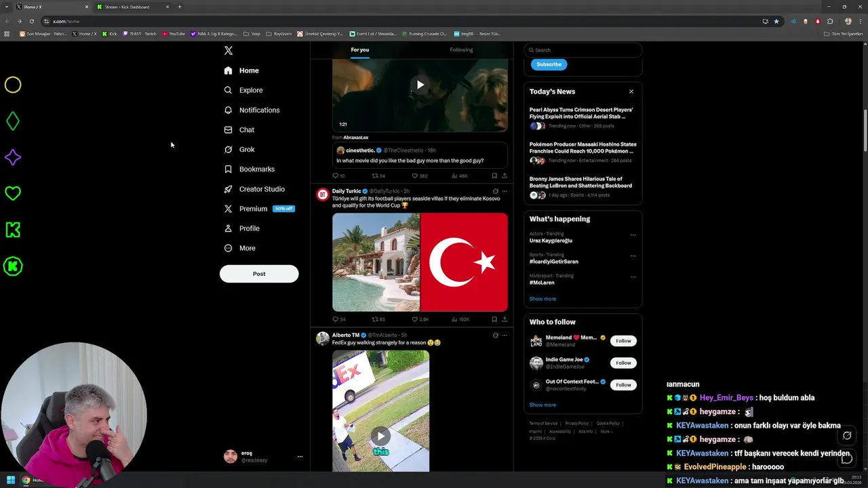Open account menu dots beside eroş
The height and width of the screenshot is (488, 868).
[x=300, y=457]
